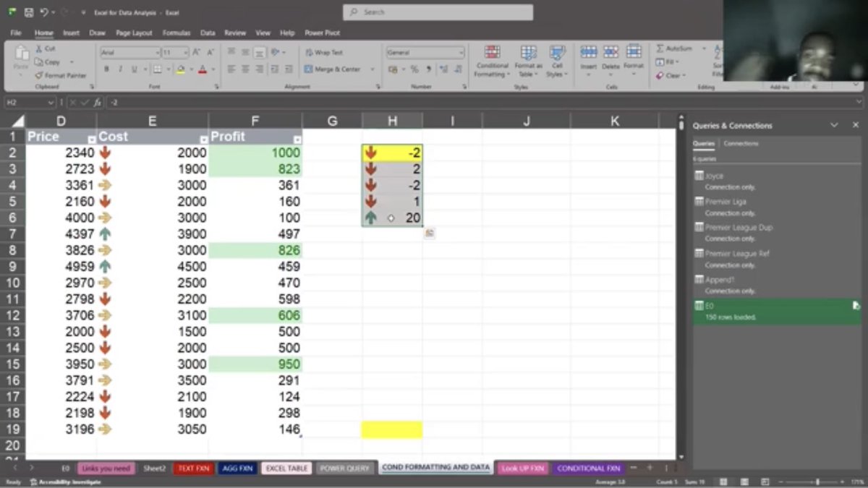The width and height of the screenshot is (868, 488).
Task: Toggle Bold formatting
Action: click(x=106, y=69)
